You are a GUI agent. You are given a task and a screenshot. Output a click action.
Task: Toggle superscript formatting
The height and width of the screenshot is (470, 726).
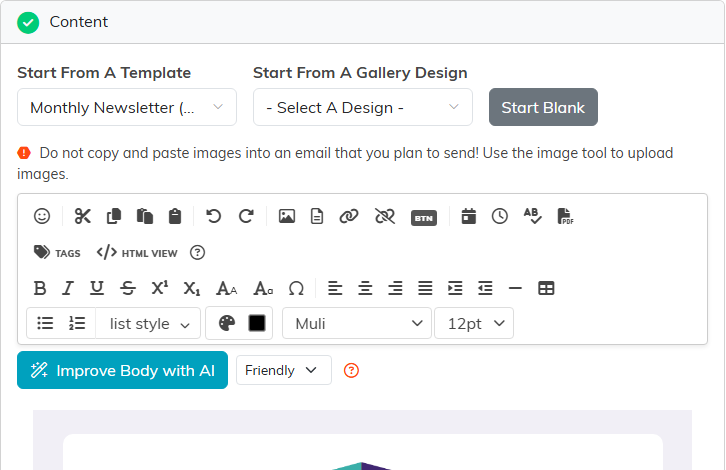[160, 288]
